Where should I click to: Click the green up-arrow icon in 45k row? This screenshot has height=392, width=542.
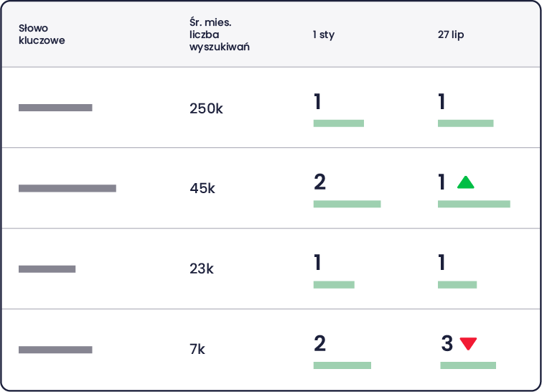[465, 182]
